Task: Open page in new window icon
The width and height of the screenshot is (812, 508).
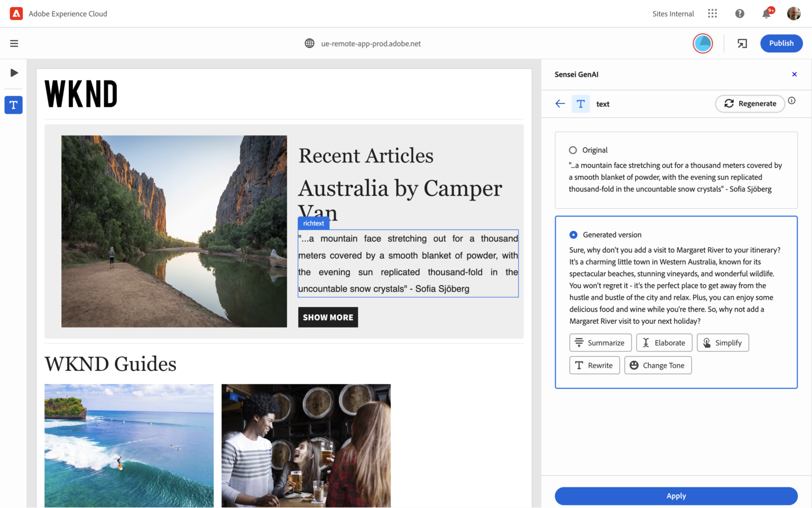Action: click(x=742, y=43)
